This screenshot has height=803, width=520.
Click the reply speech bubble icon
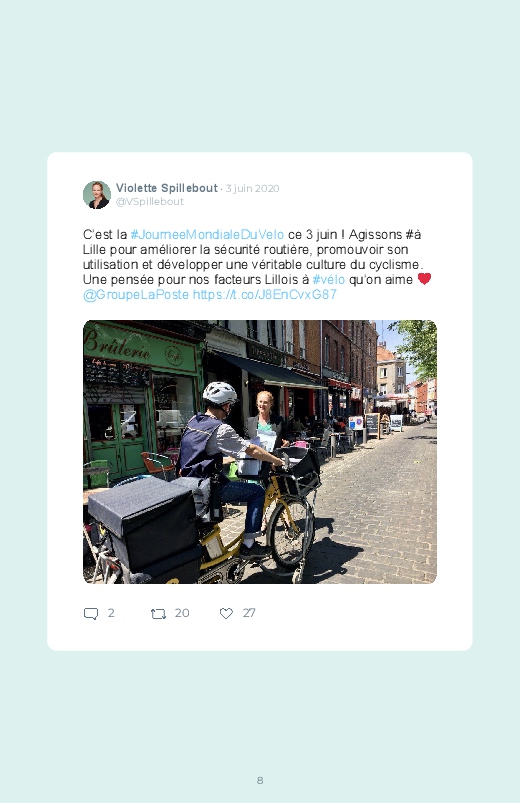(x=91, y=614)
